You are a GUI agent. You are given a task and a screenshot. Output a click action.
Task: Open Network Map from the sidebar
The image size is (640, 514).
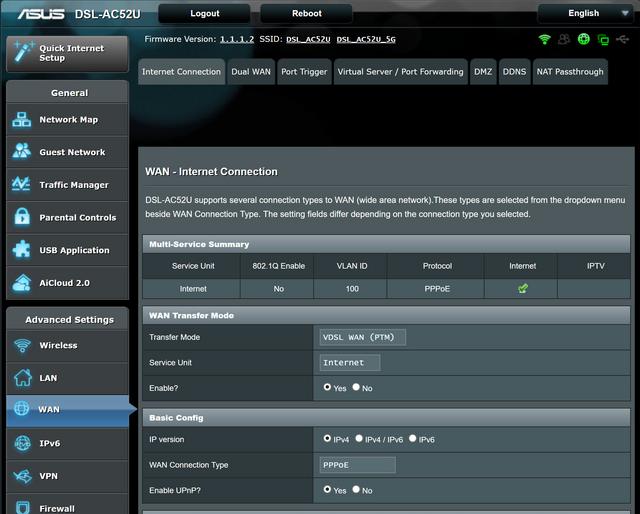pyautogui.click(x=67, y=120)
